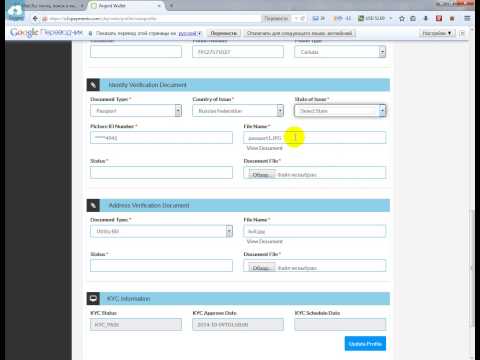Image resolution: width=480 pixels, height=360 pixels.
Task: Open View Document link under identity File Name
Action: coord(264,148)
